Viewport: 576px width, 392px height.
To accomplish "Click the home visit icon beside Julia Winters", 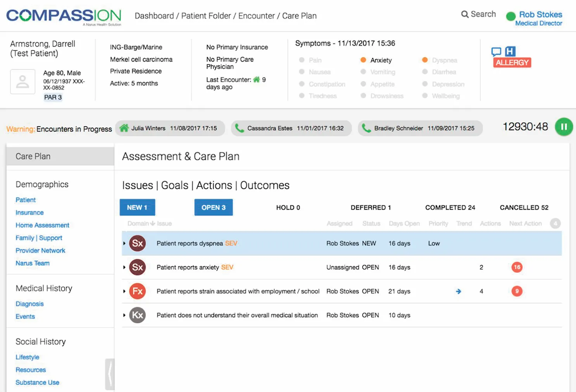I will click(124, 128).
